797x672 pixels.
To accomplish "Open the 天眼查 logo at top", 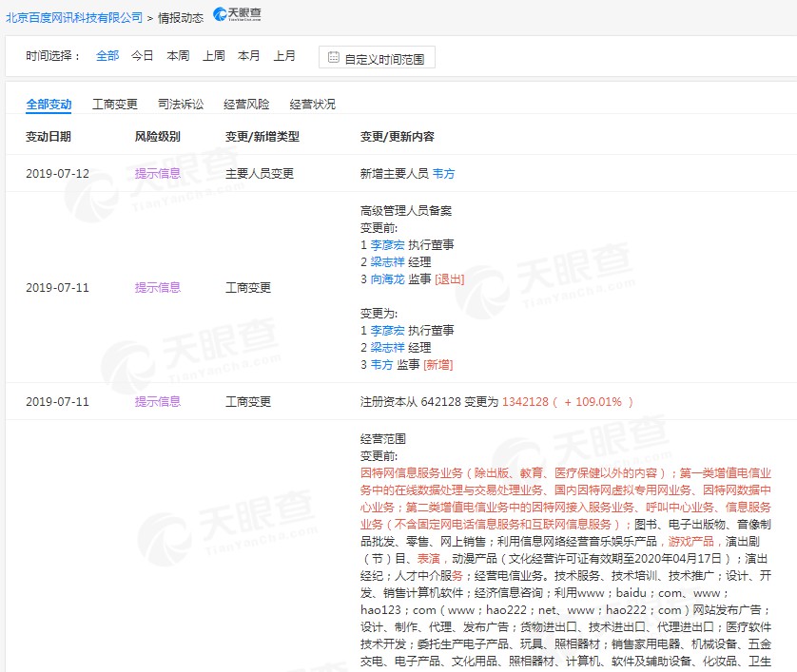I will pos(237,14).
